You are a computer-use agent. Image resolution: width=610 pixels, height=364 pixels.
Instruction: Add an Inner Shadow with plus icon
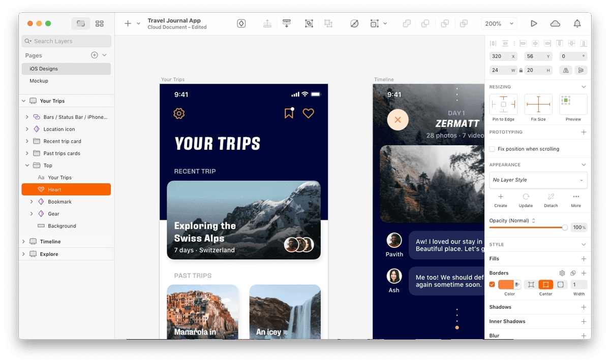[x=584, y=321]
